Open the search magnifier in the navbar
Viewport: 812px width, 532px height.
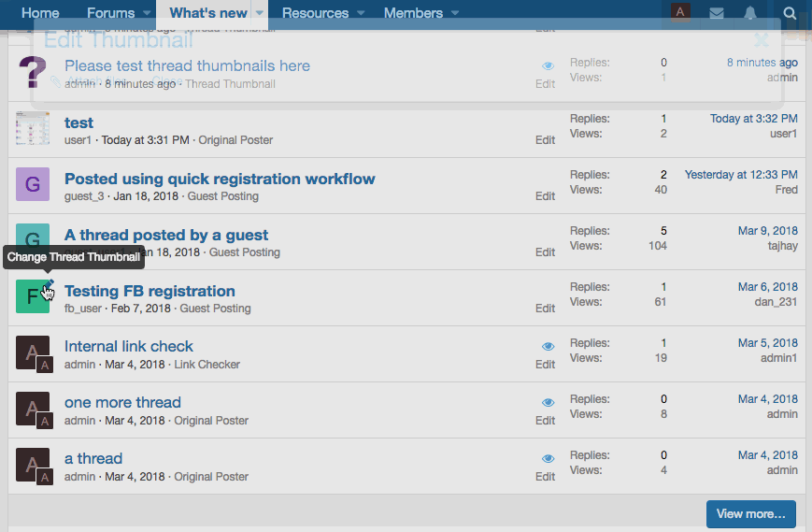790,13
